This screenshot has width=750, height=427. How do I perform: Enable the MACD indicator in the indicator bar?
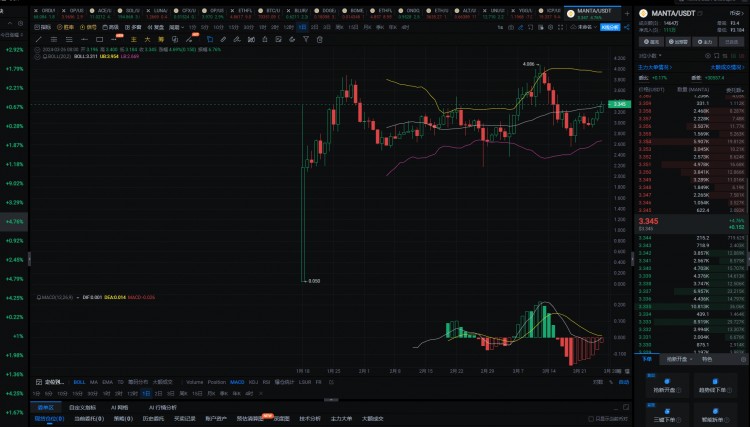pyautogui.click(x=237, y=382)
